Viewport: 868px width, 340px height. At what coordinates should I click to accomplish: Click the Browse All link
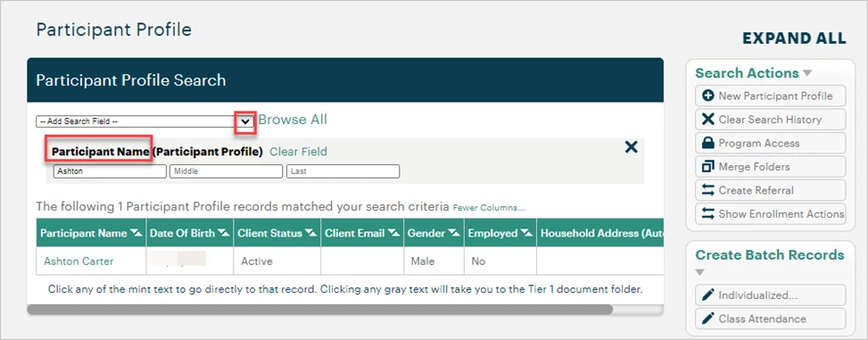pyautogui.click(x=293, y=120)
